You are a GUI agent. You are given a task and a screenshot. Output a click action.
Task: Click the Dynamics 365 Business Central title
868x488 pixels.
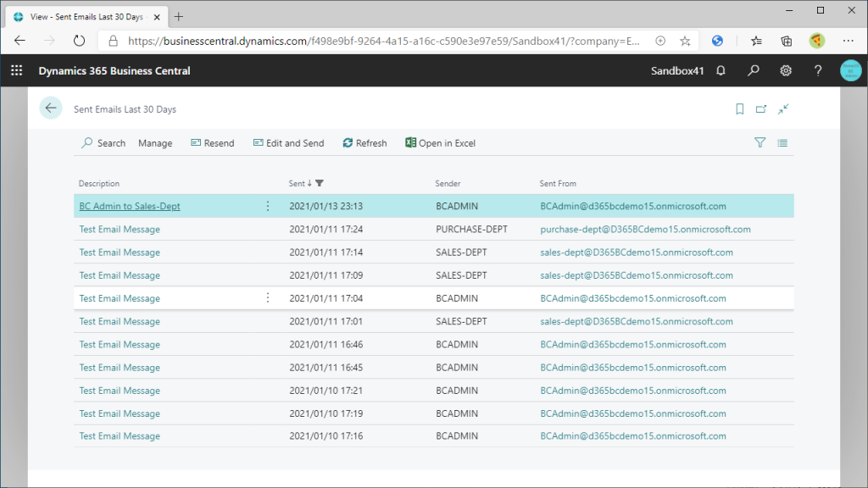pyautogui.click(x=114, y=71)
